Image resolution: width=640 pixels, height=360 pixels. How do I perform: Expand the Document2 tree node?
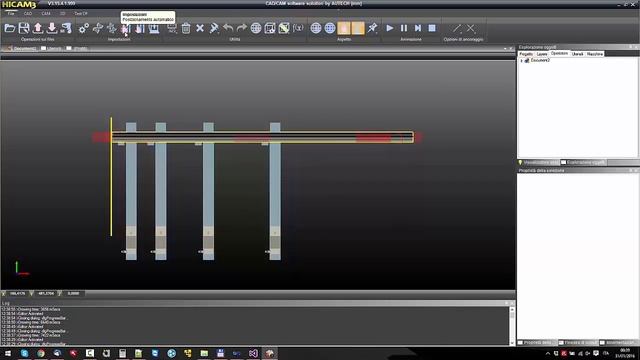(521, 60)
